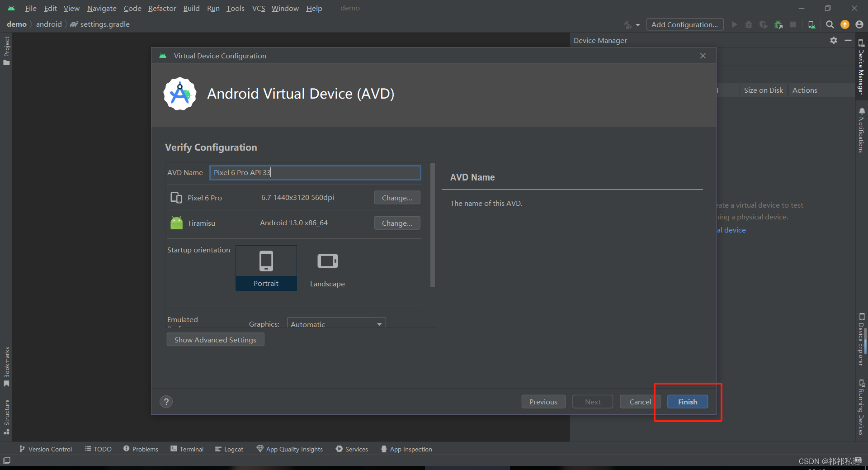Open the View menu
Image resolution: width=868 pixels, height=470 pixels.
click(x=71, y=8)
